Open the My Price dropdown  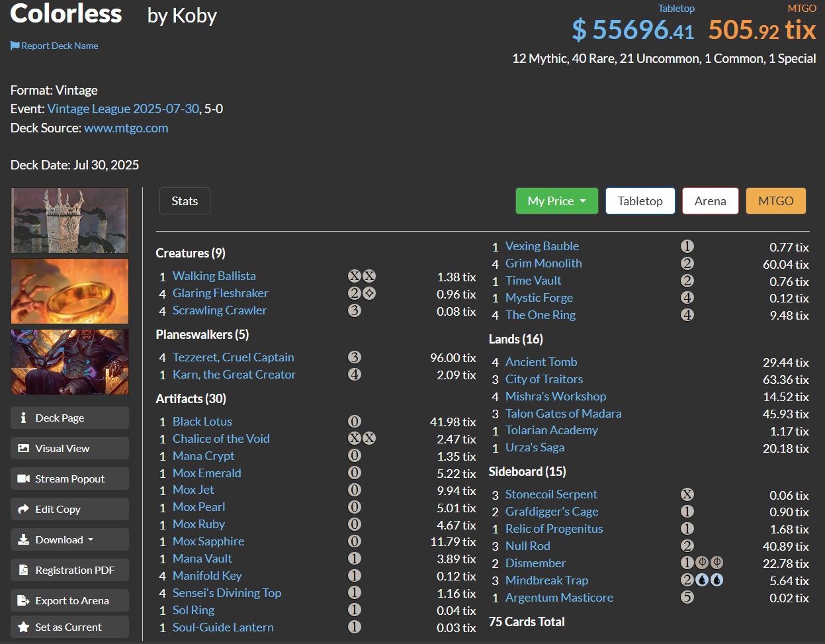click(556, 201)
